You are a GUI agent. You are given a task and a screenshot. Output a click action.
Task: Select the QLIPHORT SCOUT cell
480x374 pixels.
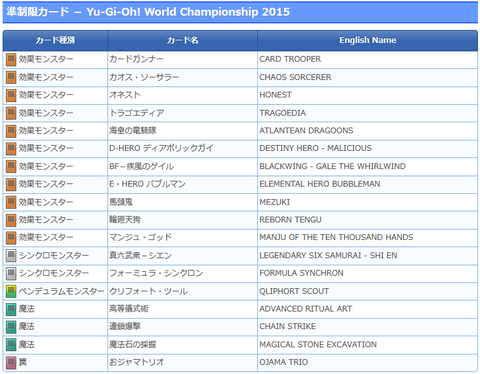(367, 291)
